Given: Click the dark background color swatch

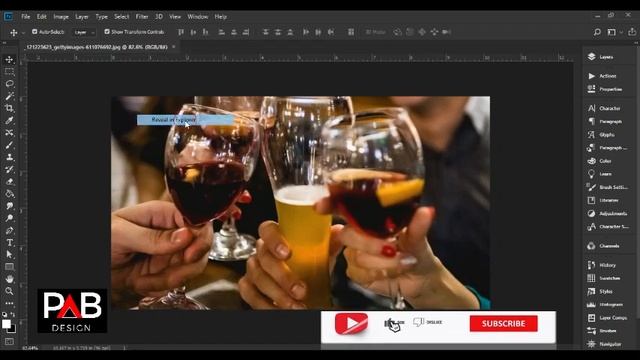Looking at the screenshot, I should pos(13,329).
